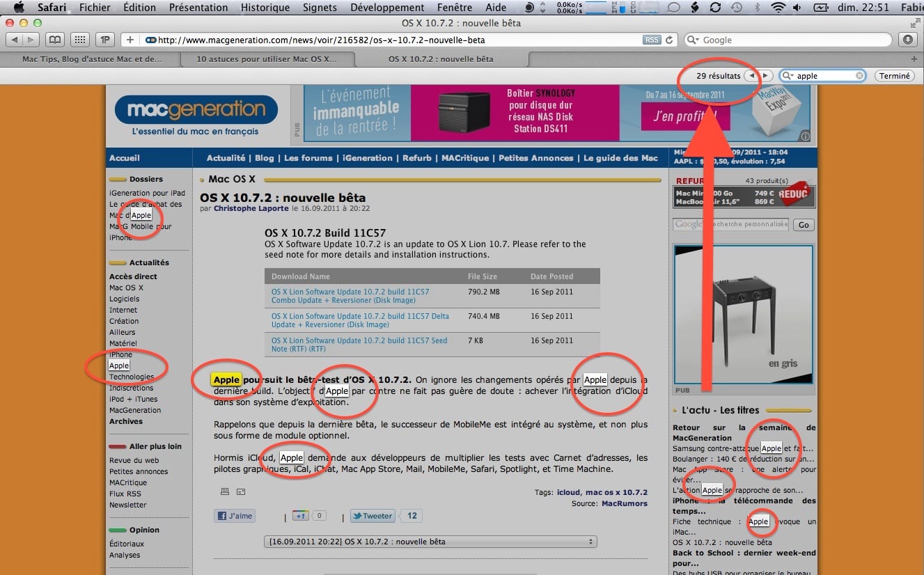
Task: Open the Développement menu
Action: coord(387,8)
